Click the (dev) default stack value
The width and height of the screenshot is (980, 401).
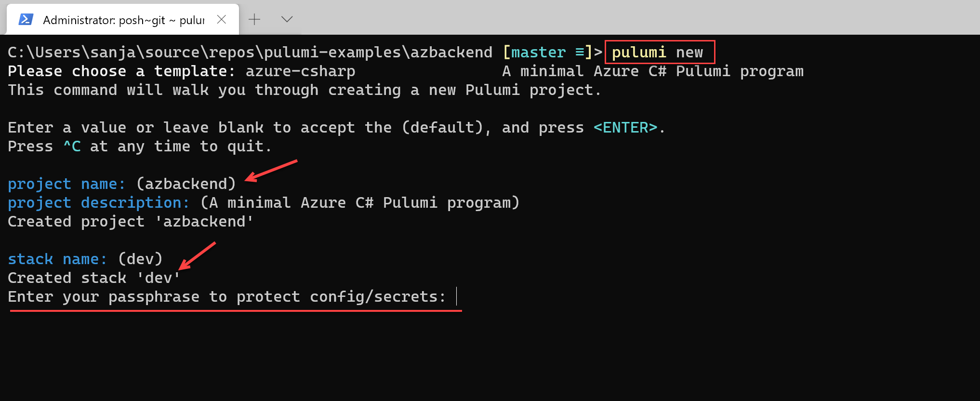coord(141,259)
